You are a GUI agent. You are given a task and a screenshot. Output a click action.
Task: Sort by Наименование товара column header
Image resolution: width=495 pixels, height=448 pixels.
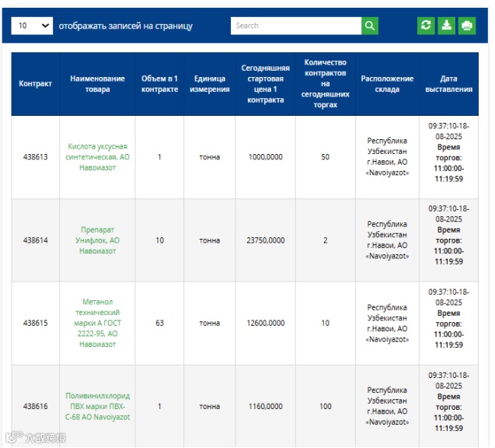click(97, 84)
